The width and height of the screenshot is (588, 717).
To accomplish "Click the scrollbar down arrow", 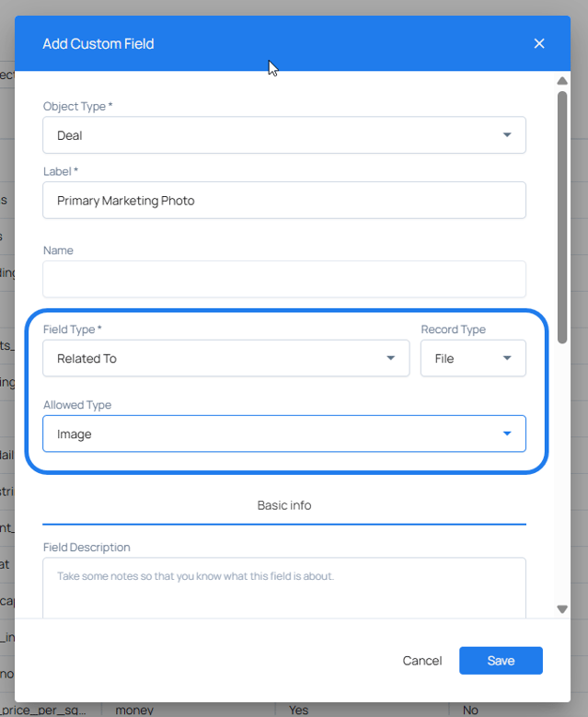I will [x=562, y=608].
